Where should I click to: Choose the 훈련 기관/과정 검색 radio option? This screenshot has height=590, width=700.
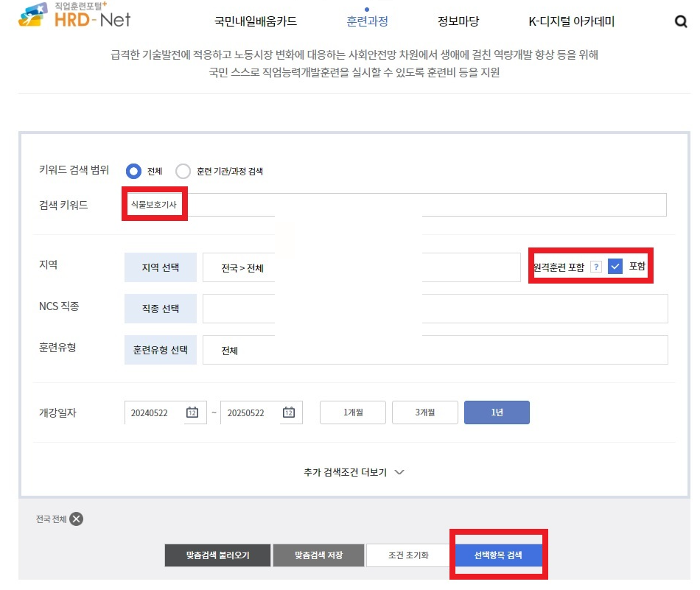click(x=183, y=170)
